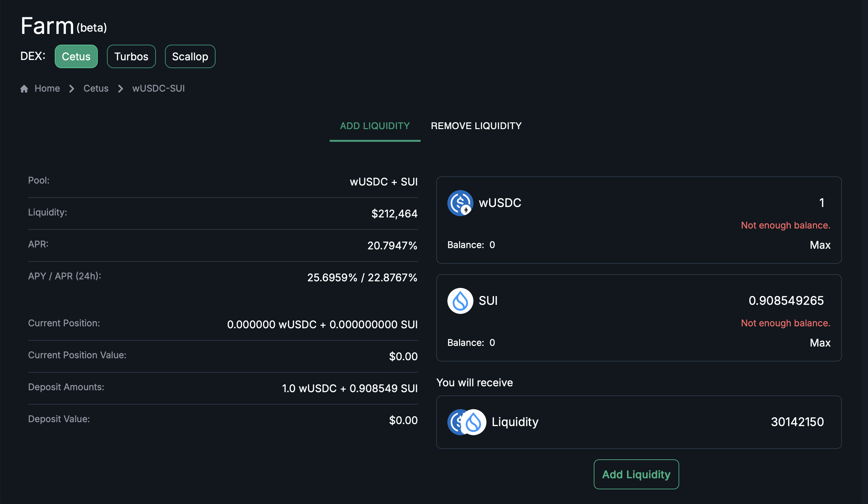The height and width of the screenshot is (504, 868).
Task: Click Max for wUSDC amount
Action: pyautogui.click(x=820, y=245)
